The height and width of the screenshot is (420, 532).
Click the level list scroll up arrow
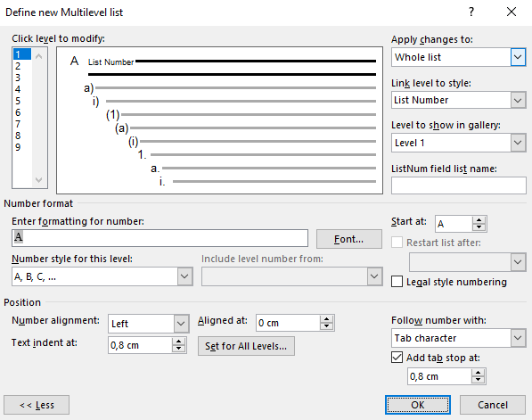point(38,56)
